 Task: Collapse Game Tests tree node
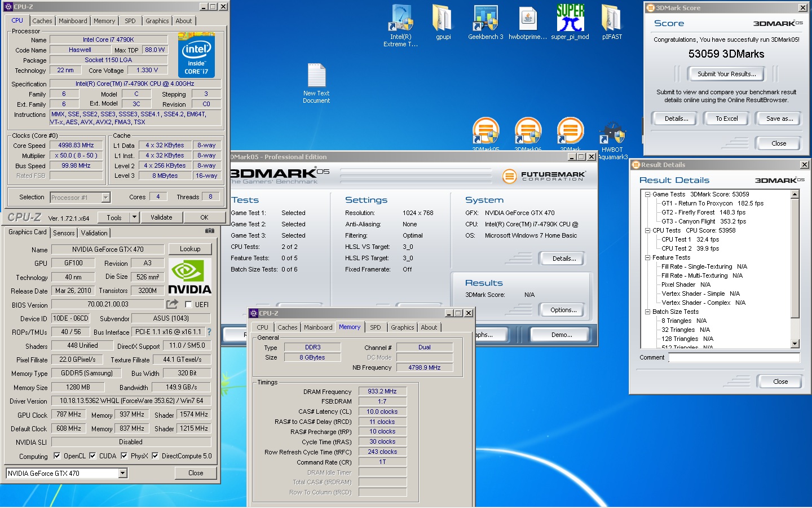point(647,194)
